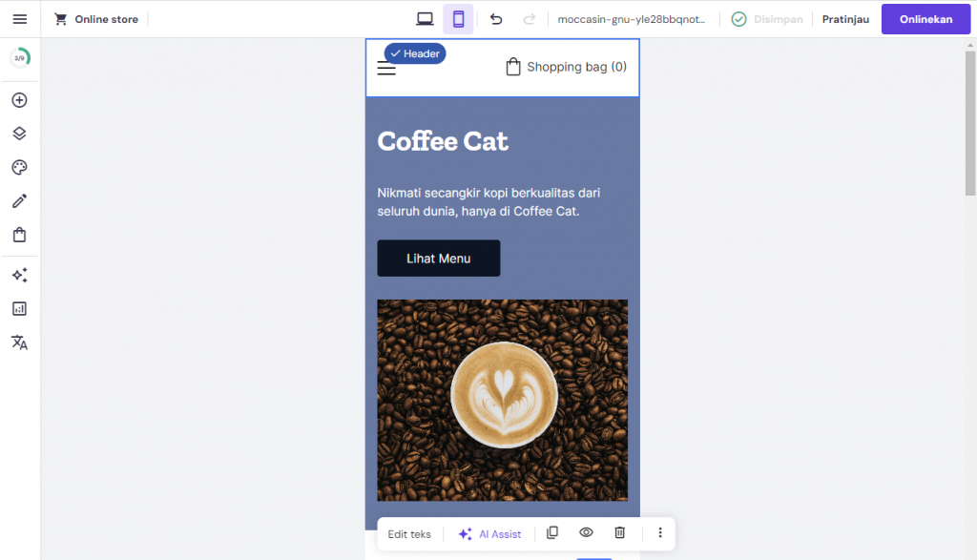Select the shopping bag store panel icon

coord(19,234)
